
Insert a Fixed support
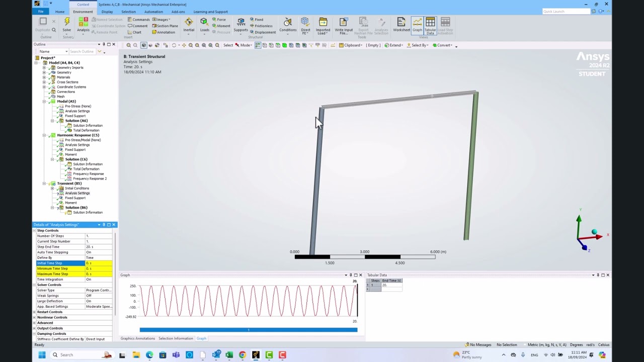256,20
